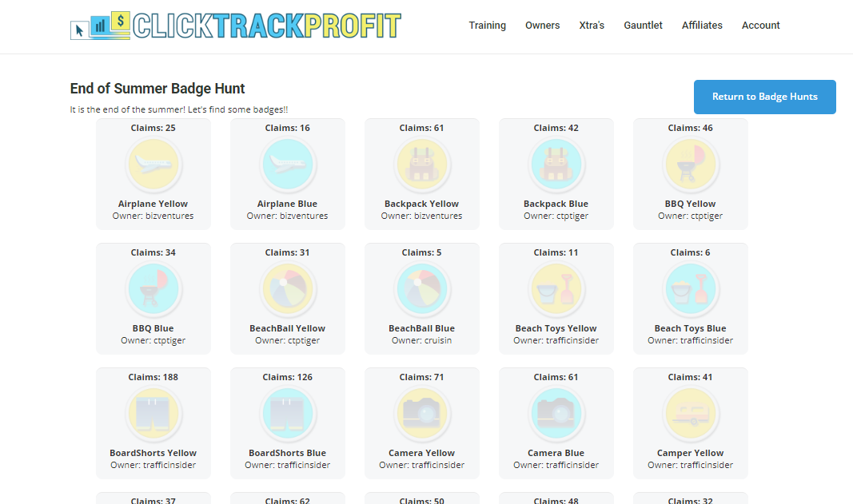Open the Training menu
The image size is (853, 504).
(x=488, y=26)
